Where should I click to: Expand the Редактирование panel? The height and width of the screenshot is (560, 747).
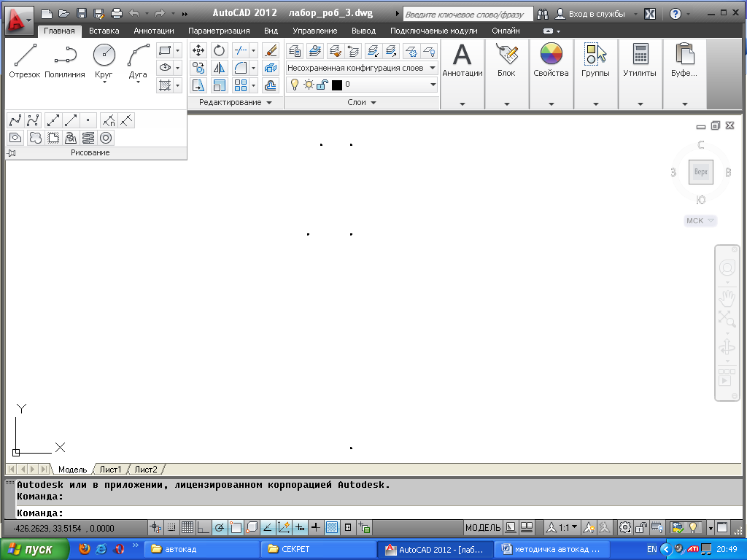click(236, 102)
